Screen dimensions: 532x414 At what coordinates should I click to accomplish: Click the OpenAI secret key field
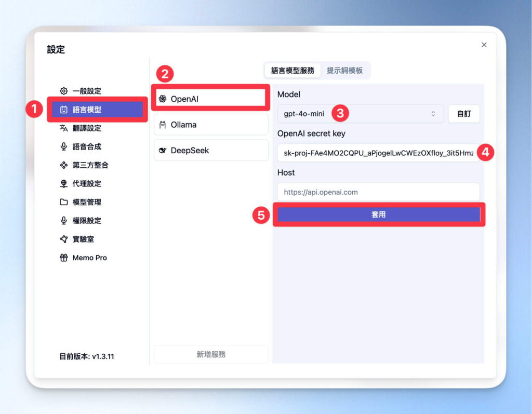pyautogui.click(x=378, y=153)
